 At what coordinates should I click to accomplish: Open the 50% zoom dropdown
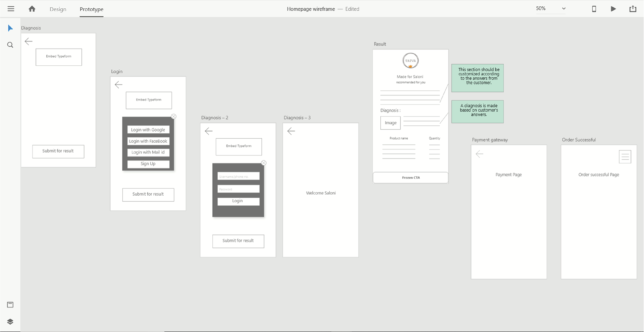[550, 9]
